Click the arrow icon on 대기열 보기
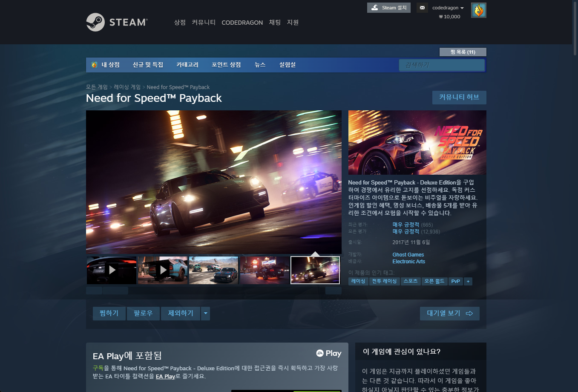The height and width of the screenshot is (392, 578). tap(469, 314)
